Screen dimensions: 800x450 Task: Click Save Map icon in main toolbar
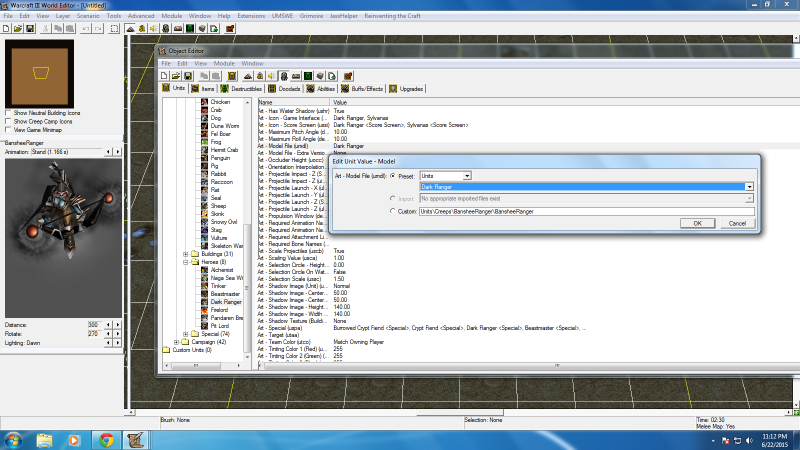tap(30, 29)
